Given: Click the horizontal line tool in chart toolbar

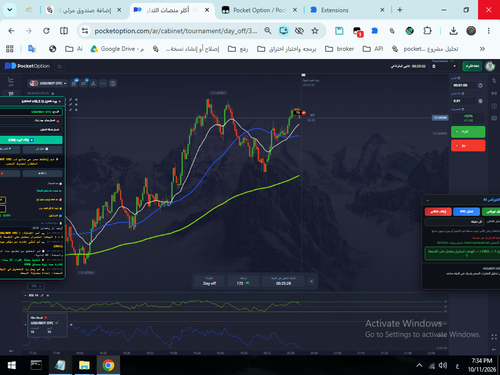Looking at the screenshot, I should click(103, 83).
